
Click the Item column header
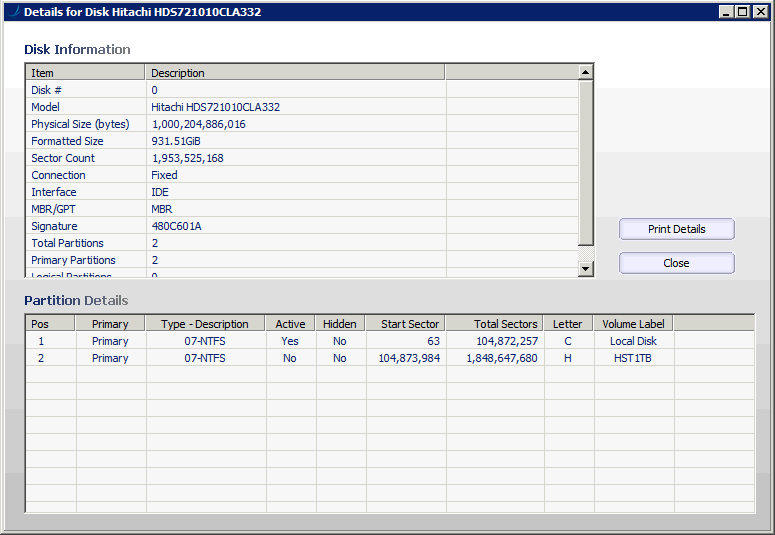85,73
